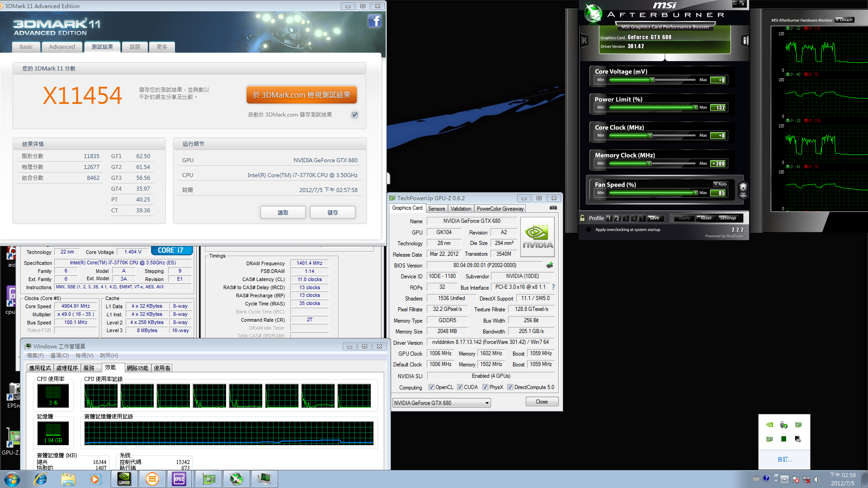Click the BIOS save chip icon in GPU-Z
The height and width of the screenshot is (488, 868).
click(550, 265)
